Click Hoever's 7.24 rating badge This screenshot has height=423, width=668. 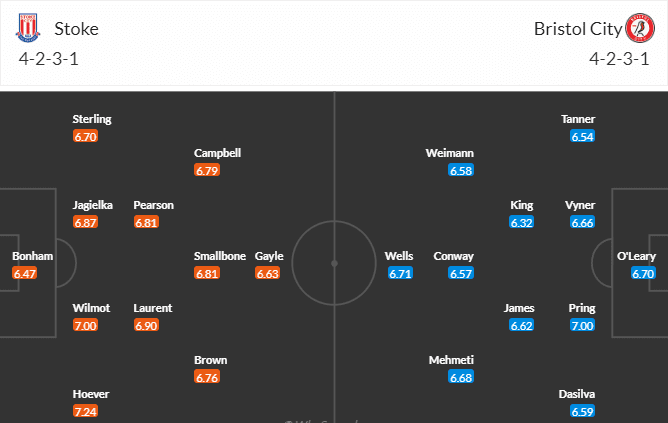[86, 411]
